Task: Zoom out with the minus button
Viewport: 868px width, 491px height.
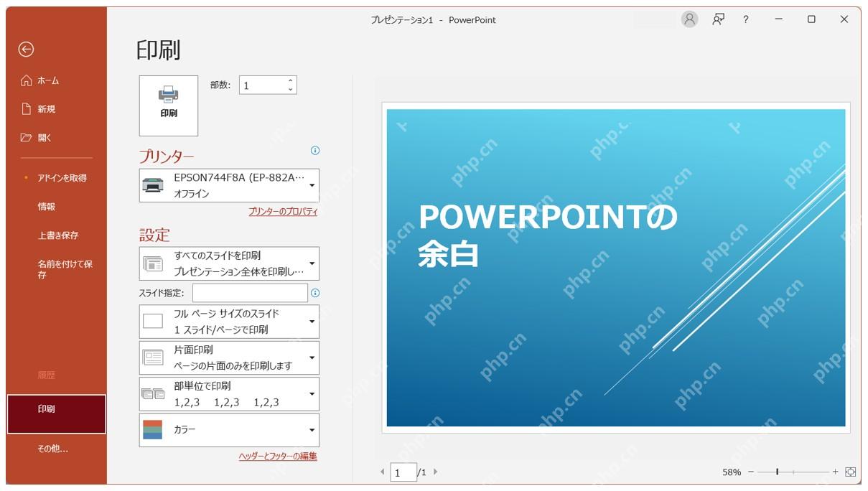Action: (x=751, y=472)
